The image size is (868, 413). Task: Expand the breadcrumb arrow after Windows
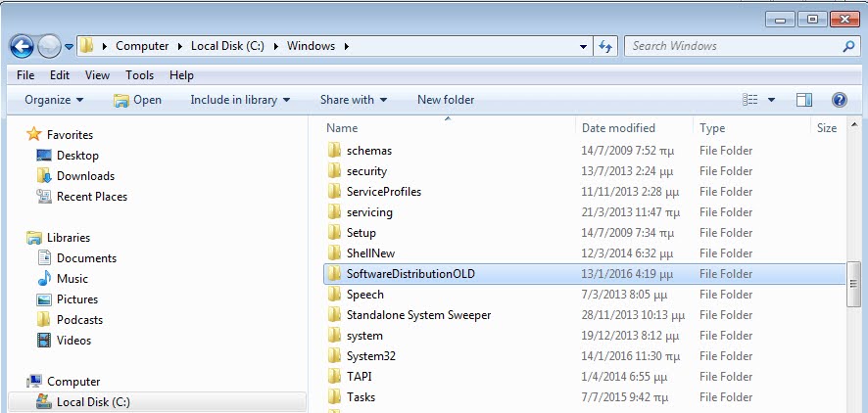click(x=347, y=46)
